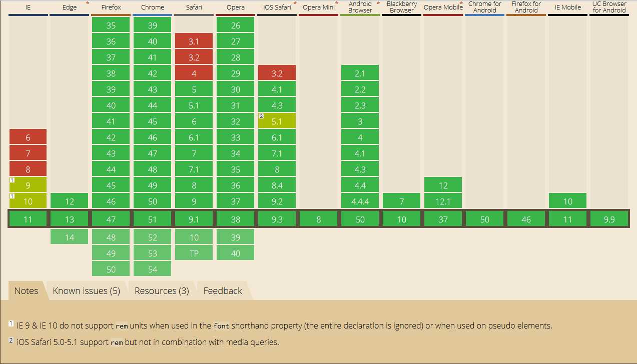Click Android Browser 50 current cell
Viewport: 637px width, 364px height.
point(360,219)
